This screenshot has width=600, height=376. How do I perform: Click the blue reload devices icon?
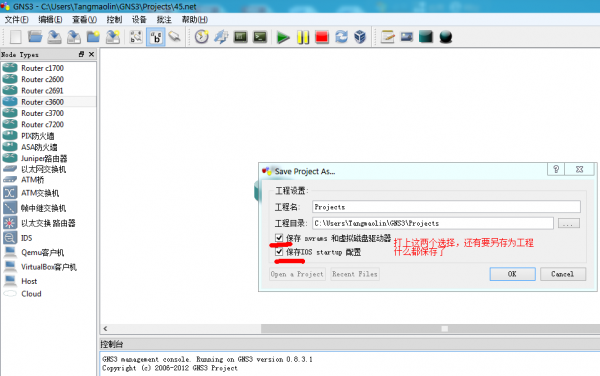(x=341, y=37)
